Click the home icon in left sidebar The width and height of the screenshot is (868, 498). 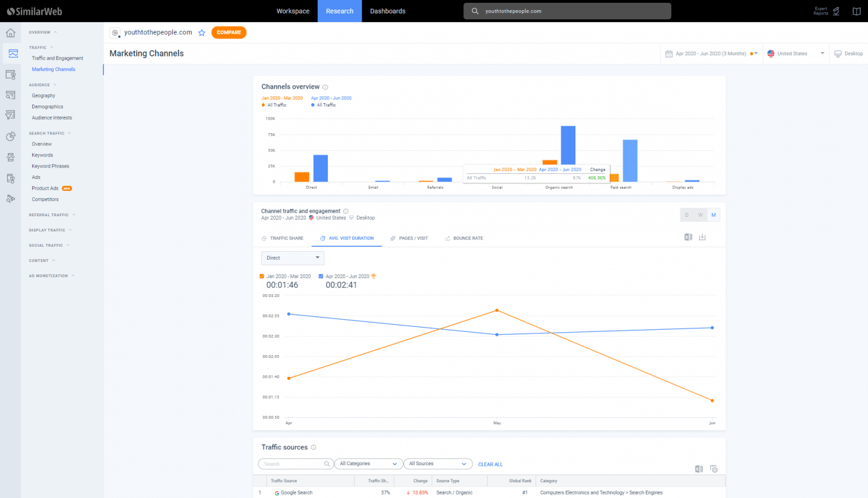(10, 33)
